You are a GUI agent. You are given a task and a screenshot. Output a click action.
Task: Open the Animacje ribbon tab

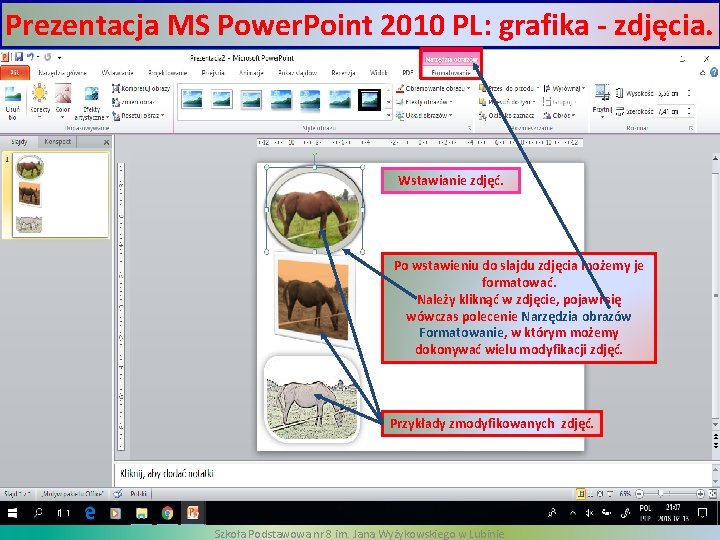[251, 73]
